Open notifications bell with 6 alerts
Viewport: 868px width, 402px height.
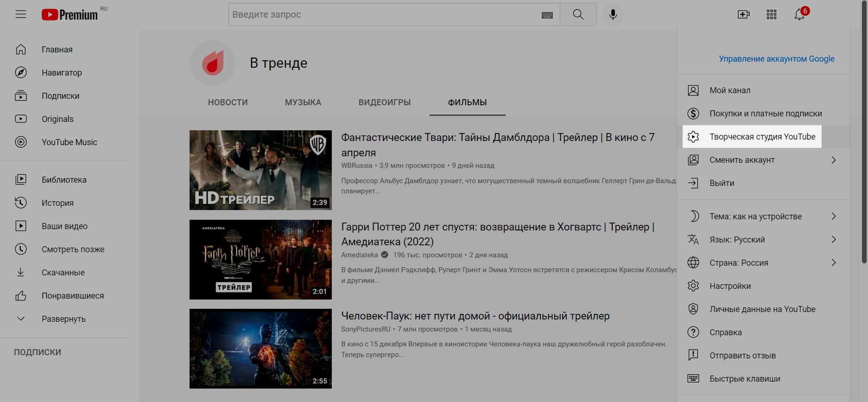click(800, 14)
